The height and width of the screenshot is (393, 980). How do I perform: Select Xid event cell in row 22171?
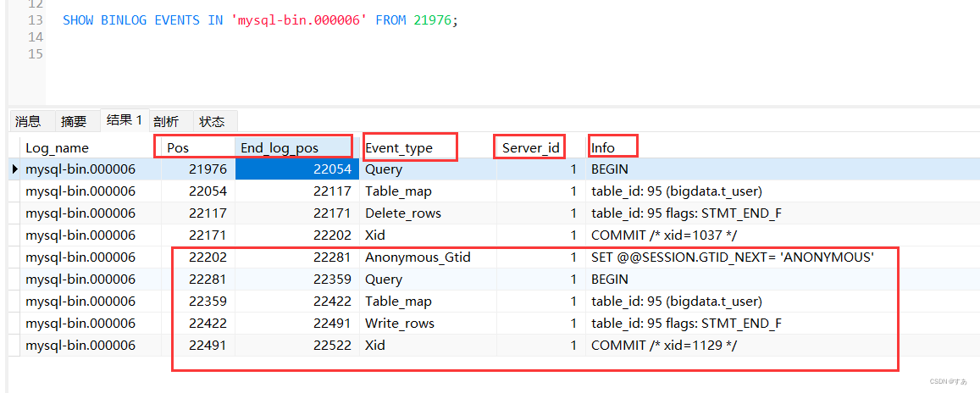[x=428, y=235]
